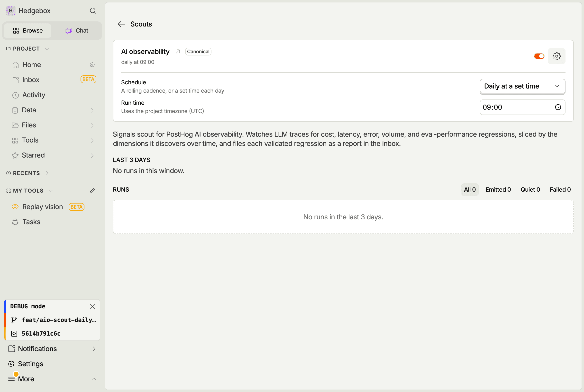Expand the Recents section

[27, 173]
